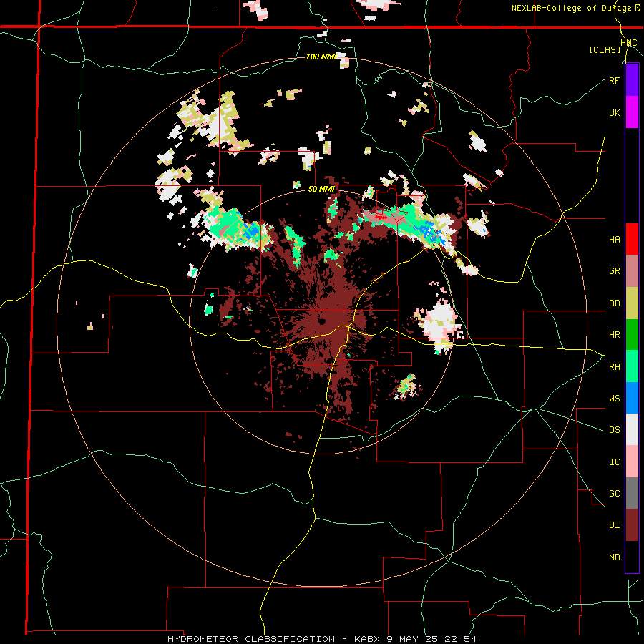
Task: Click the red HA legend color swatch
Action: click(x=632, y=239)
